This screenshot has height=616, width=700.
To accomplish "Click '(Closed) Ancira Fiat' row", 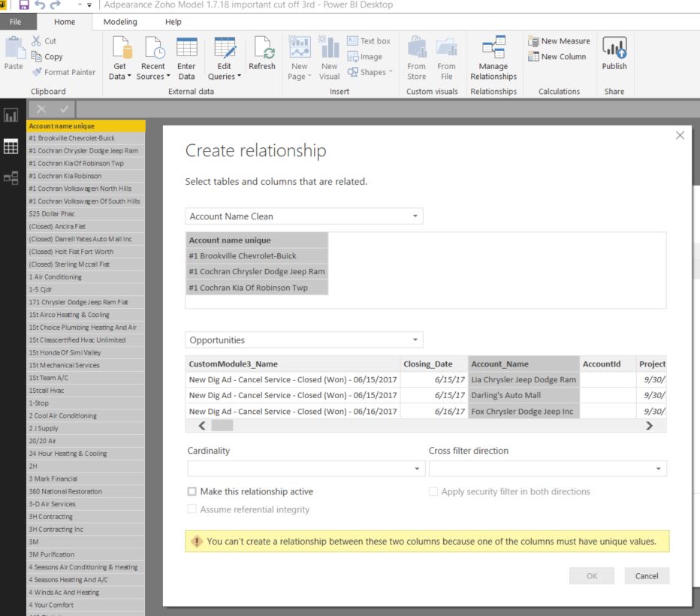I will (x=86, y=226).
